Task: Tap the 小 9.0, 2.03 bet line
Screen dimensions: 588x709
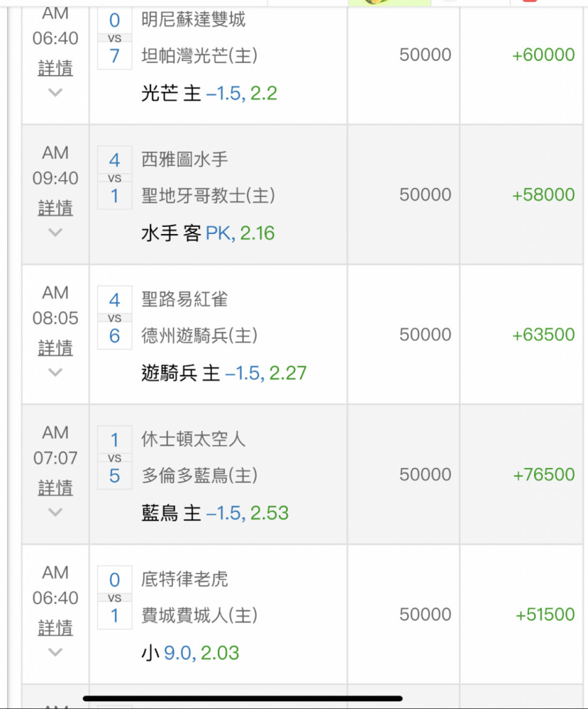Action: pos(190,652)
